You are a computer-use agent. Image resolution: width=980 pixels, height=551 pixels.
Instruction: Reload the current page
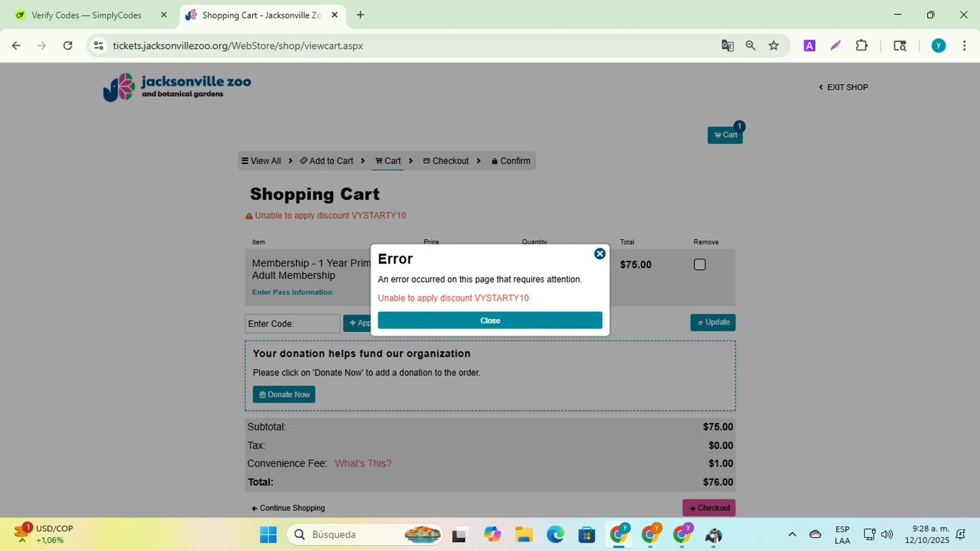[68, 46]
